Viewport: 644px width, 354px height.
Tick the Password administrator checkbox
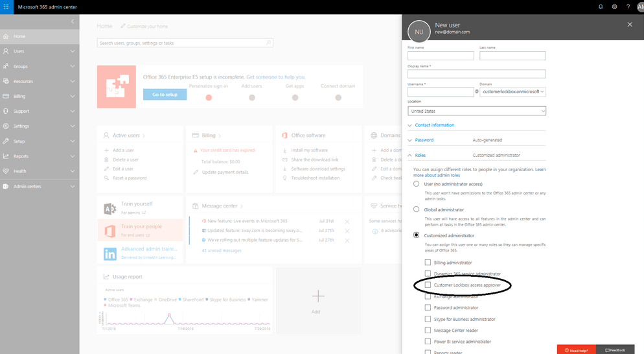[x=428, y=307]
